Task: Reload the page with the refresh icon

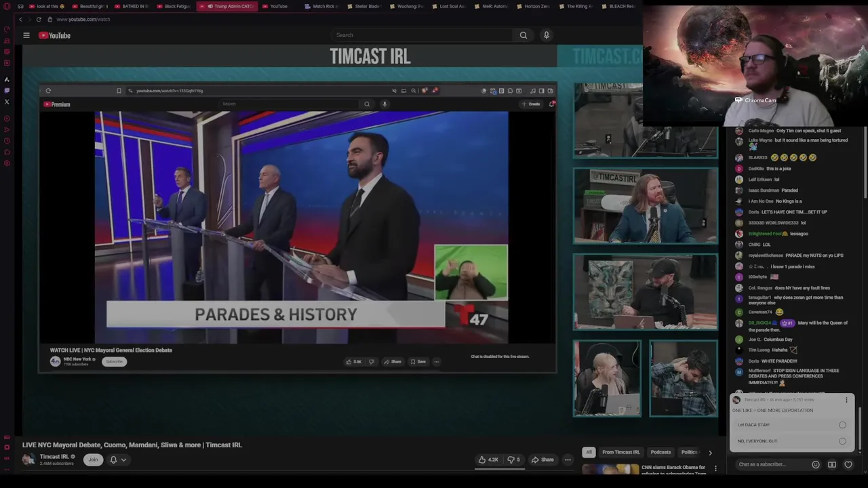Action: 39,19
